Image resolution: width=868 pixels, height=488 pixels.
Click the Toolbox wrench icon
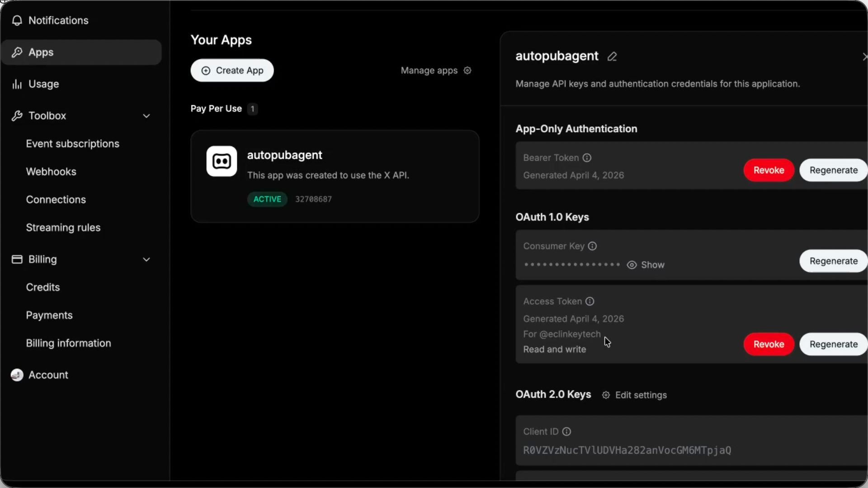click(17, 116)
